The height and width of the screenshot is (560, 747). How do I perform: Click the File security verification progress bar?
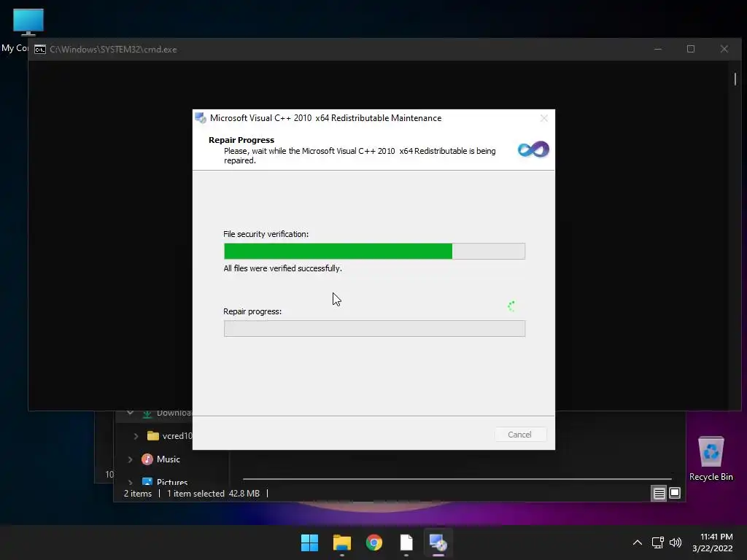point(374,251)
